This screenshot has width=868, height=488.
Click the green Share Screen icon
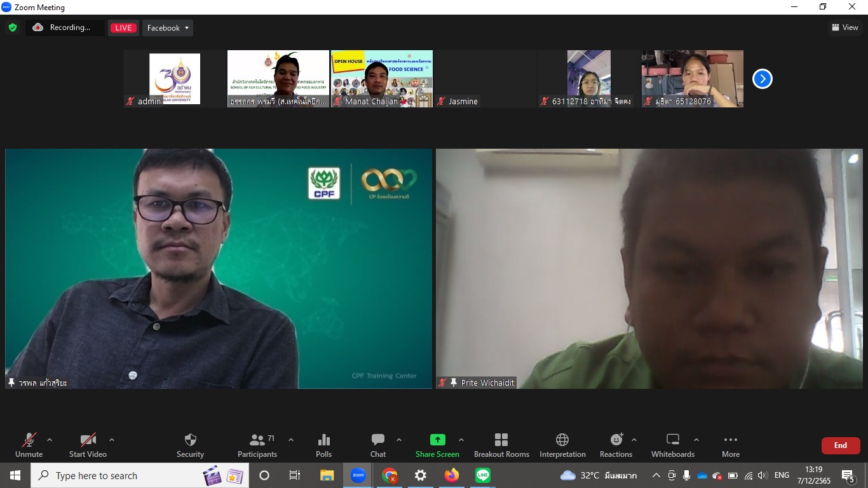[437, 440]
